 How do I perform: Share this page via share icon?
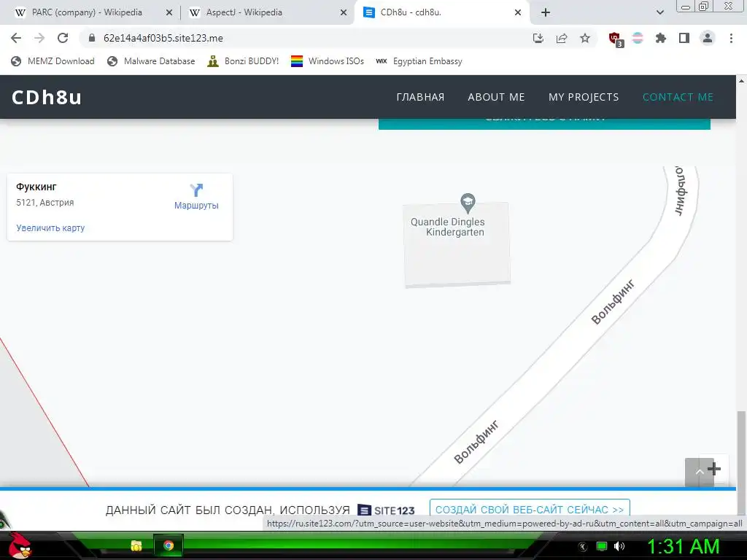562,38
